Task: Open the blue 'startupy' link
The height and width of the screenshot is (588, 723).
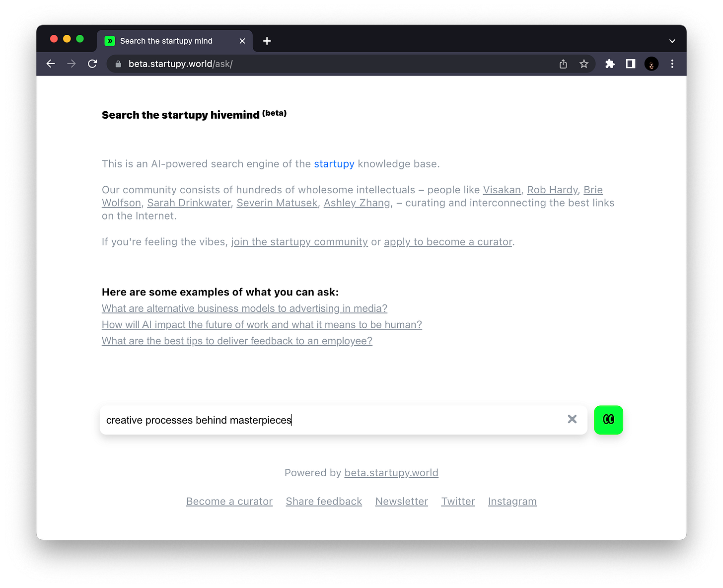Action: (334, 164)
